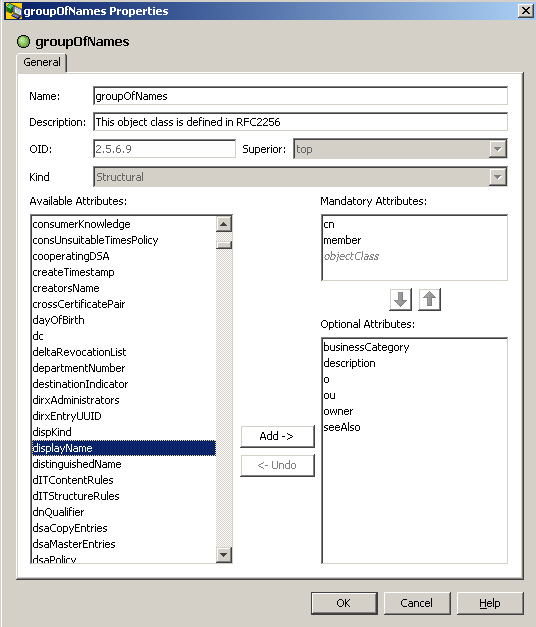Select the o optional attribute
536x627 pixels.
414,379
